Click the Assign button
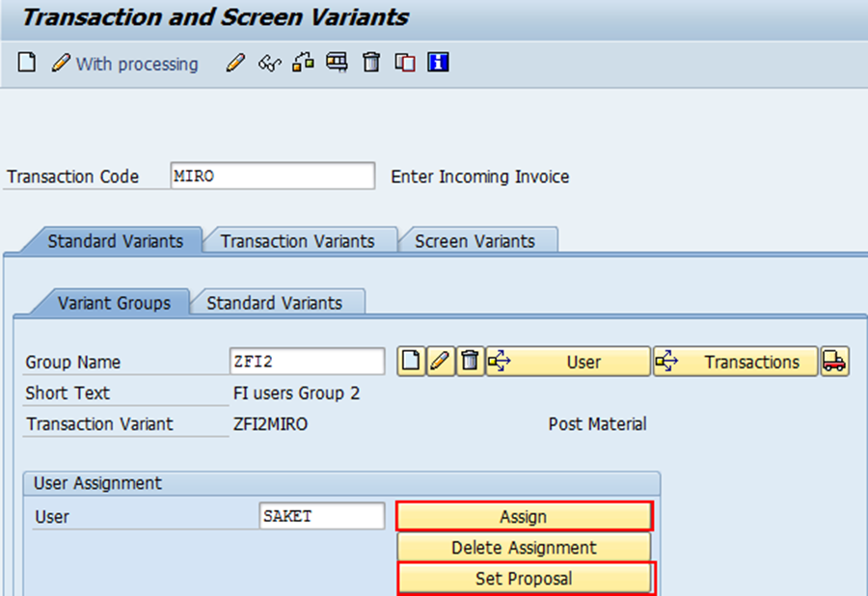868x596 pixels. (x=525, y=515)
